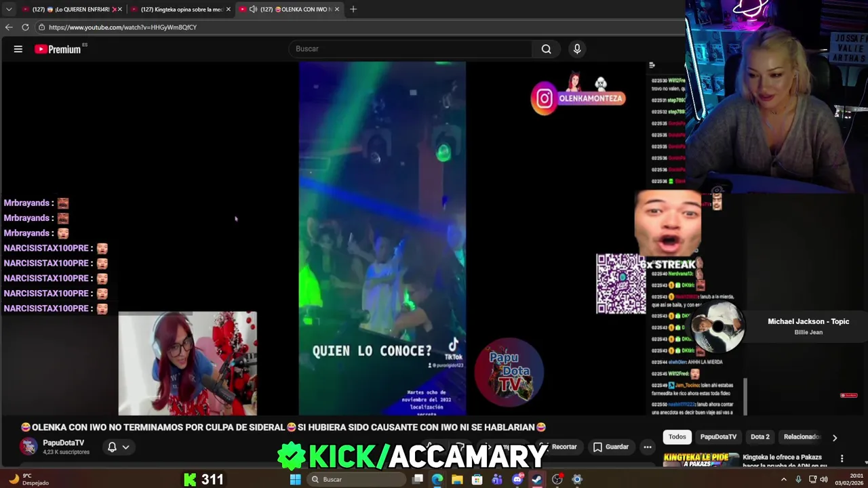
Task: Select the PapuDotaTV filter chip
Action: pos(718,437)
